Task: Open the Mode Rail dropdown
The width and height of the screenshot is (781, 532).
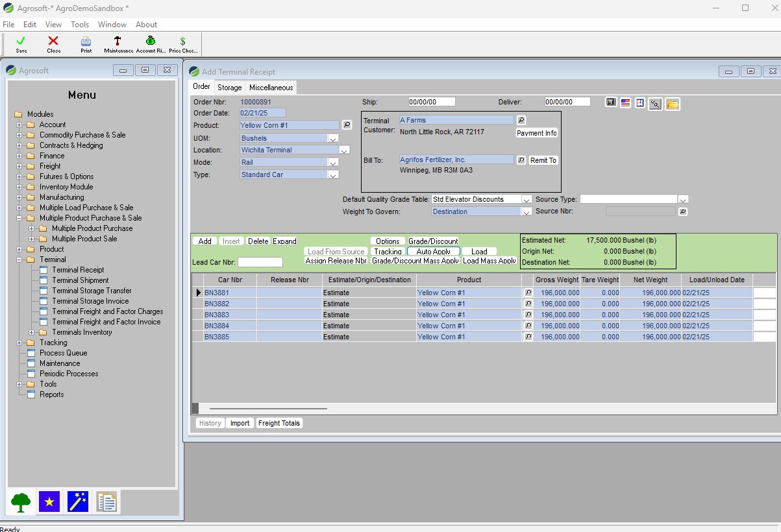Action: (333, 162)
